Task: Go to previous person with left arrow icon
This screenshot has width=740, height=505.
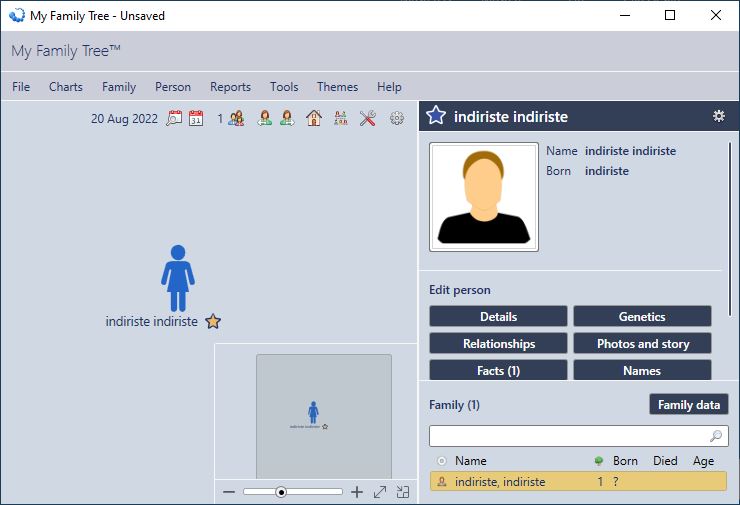Action: tap(265, 118)
